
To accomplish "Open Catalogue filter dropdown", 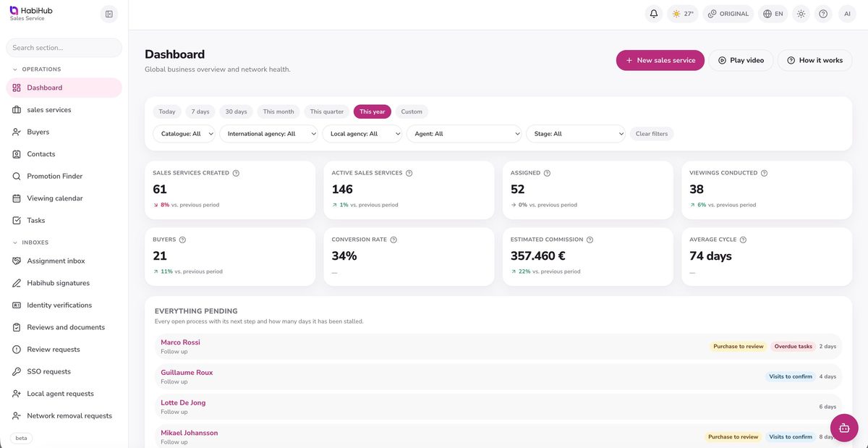I will coord(184,134).
